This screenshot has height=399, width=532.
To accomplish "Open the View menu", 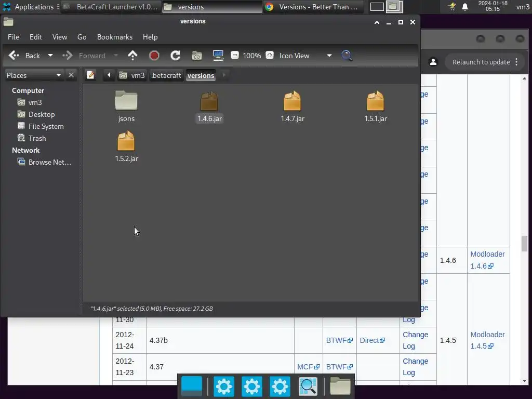I will pyautogui.click(x=60, y=37).
